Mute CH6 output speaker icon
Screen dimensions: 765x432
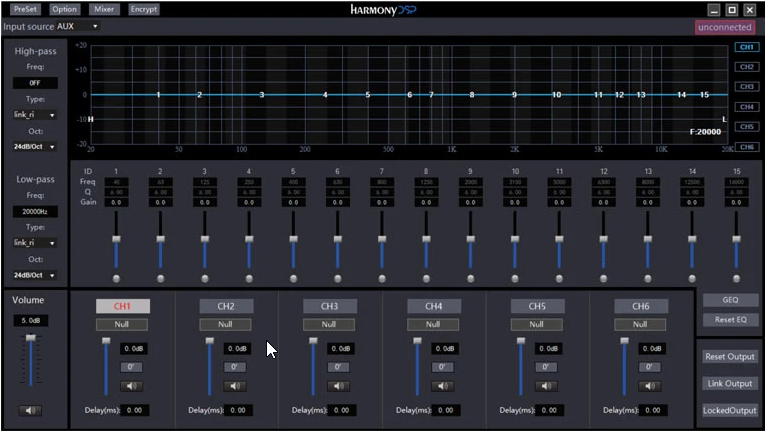pos(649,386)
